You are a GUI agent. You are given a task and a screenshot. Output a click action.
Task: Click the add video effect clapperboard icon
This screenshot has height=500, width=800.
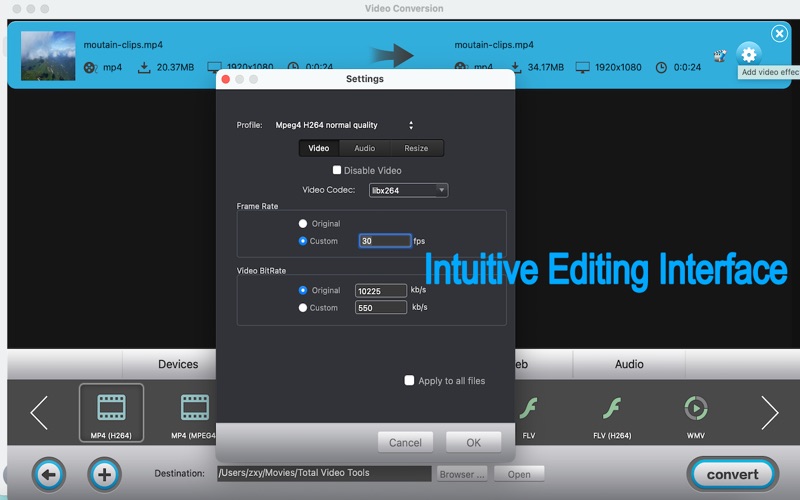pos(720,56)
